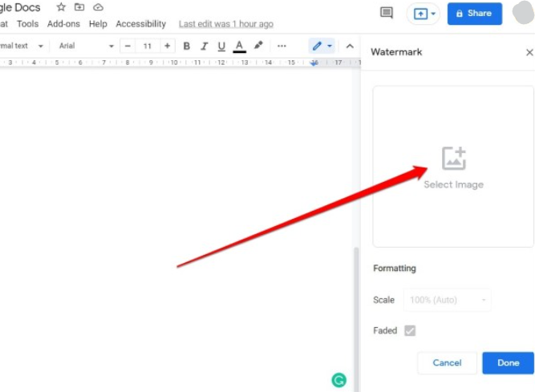Click the present to meeting button
The width and height of the screenshot is (535, 392).
click(x=420, y=14)
